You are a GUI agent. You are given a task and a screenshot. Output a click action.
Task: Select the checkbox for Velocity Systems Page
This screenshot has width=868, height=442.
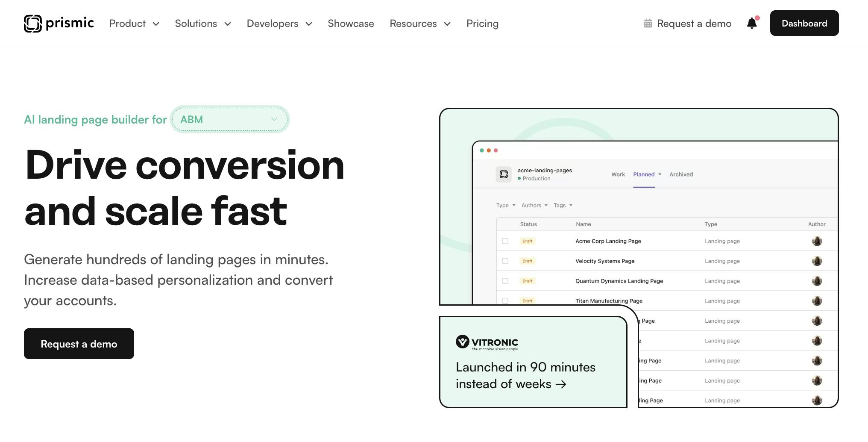[x=506, y=261]
